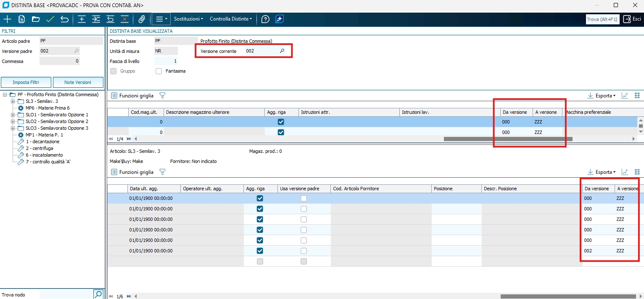Click the paperclip attachments icon
Screen dimensions: 644x299
click(142, 19)
